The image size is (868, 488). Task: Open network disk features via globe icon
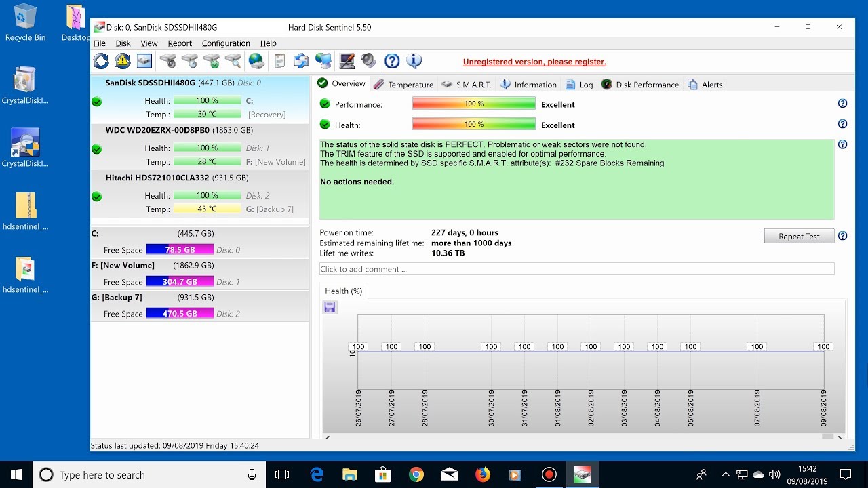click(x=256, y=61)
